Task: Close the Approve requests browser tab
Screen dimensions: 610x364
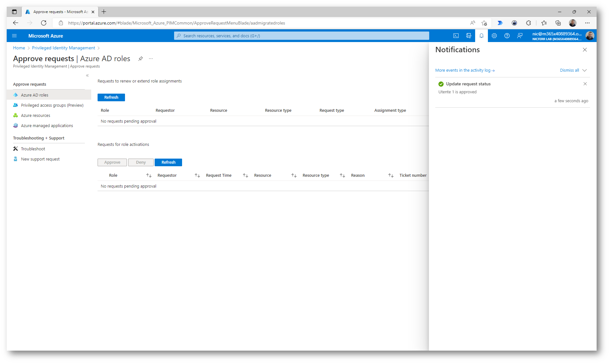Action: pos(93,12)
